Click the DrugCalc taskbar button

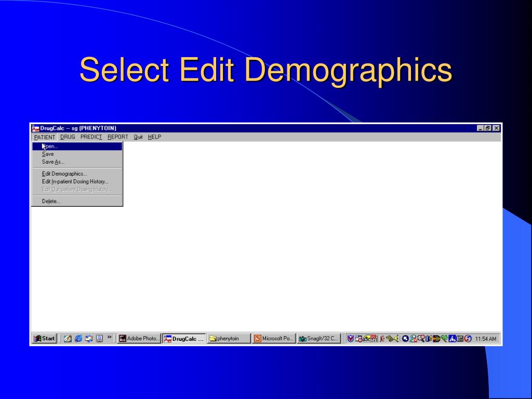[x=184, y=339]
